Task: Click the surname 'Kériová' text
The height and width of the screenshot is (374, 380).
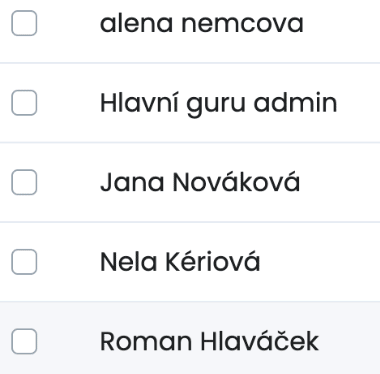Action: pos(213,261)
